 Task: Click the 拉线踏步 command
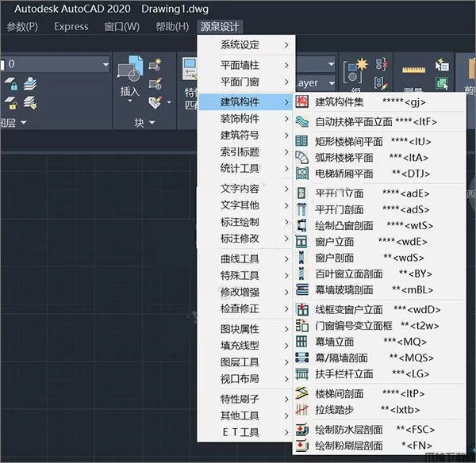tap(335, 409)
